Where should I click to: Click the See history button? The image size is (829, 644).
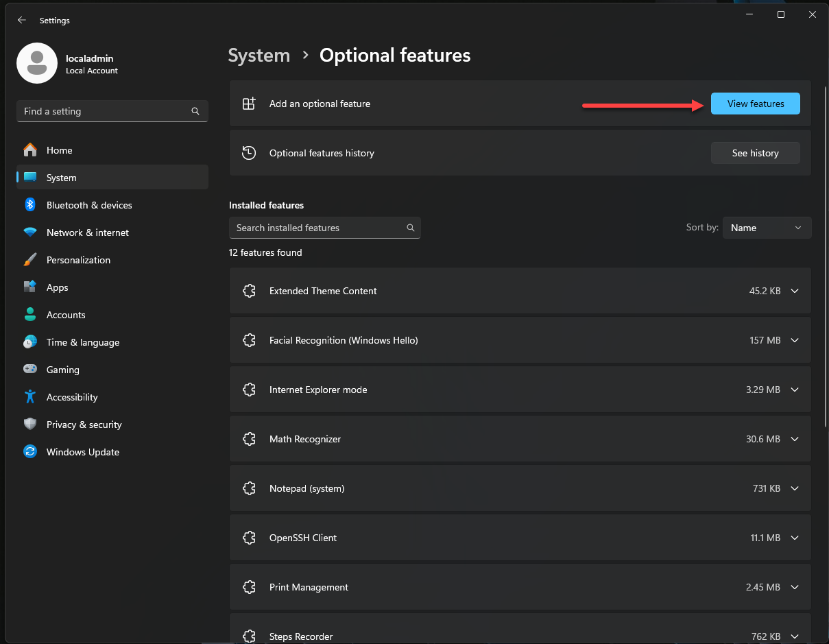click(755, 153)
